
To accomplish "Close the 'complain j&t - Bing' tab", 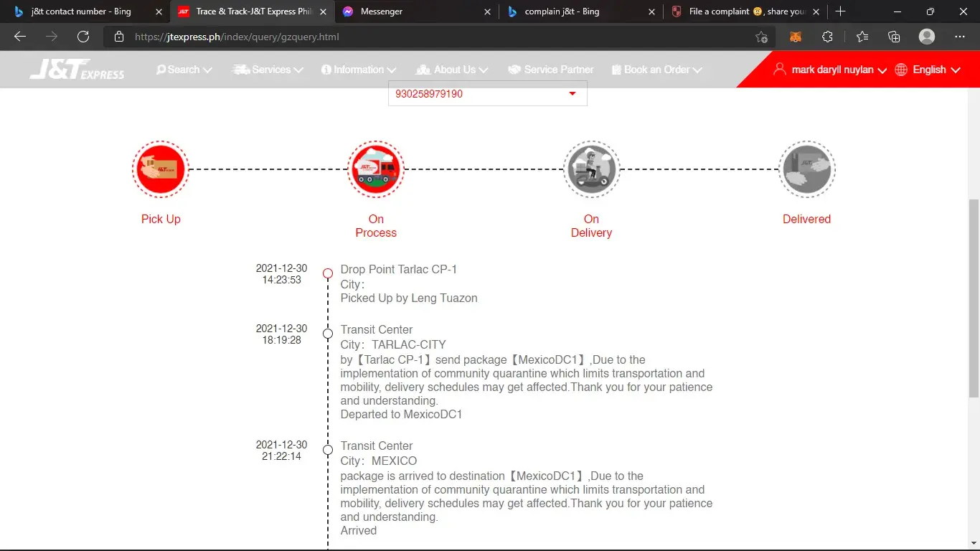I will pos(651,11).
